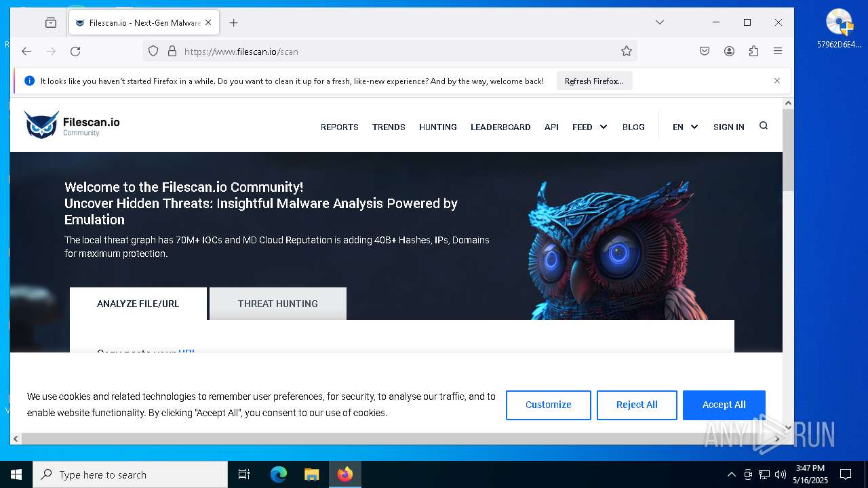The width and height of the screenshot is (868, 488).
Task: Open the REPORTS nav item
Action: [339, 127]
